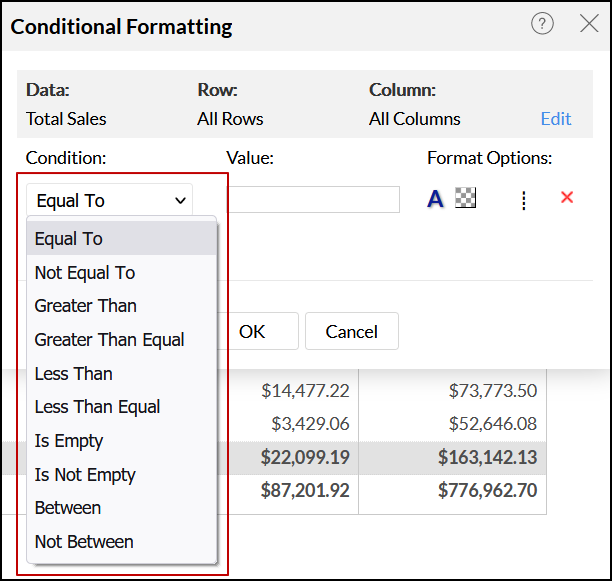Select the Between condition
The height and width of the screenshot is (581, 612).
click(x=68, y=508)
